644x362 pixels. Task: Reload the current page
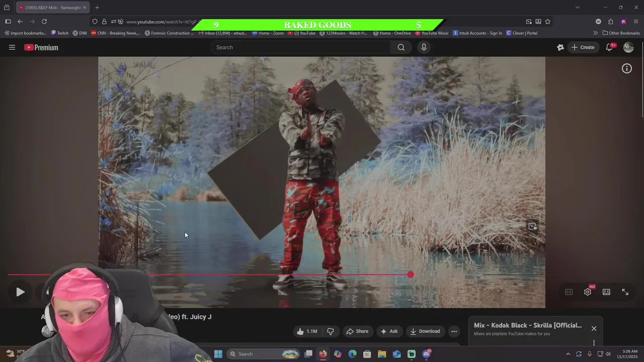click(x=44, y=22)
